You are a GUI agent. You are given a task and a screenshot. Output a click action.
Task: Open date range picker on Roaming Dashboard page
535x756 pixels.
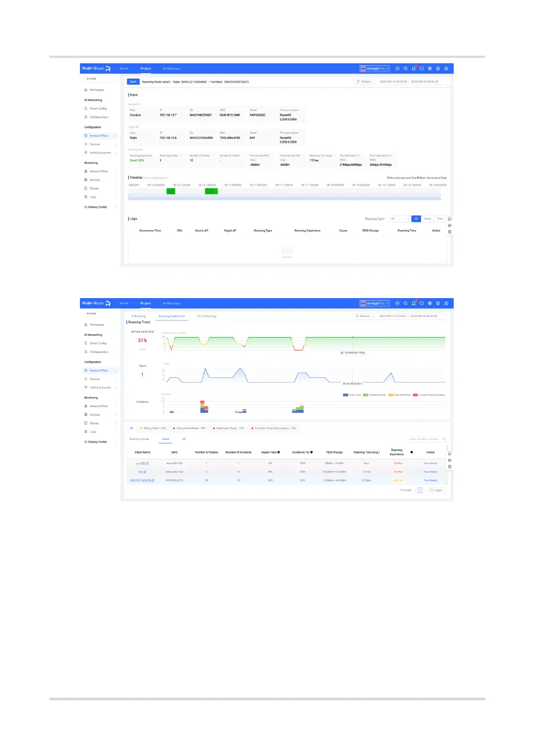coord(411,316)
